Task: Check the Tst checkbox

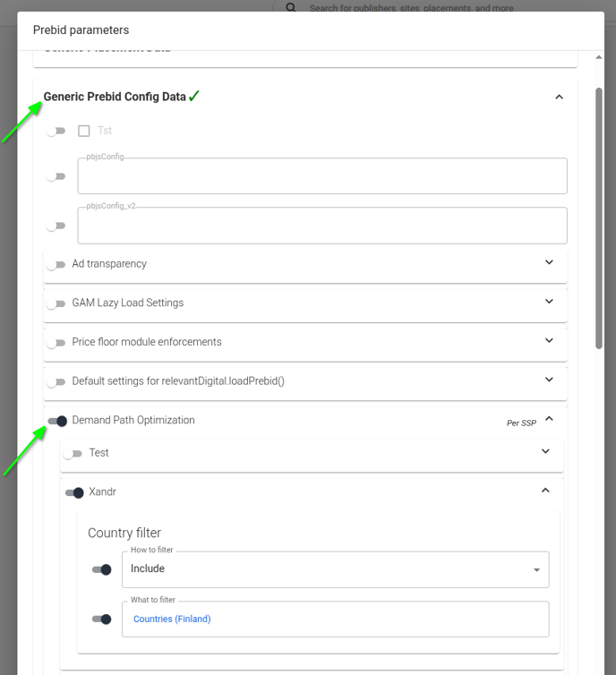Action: pyautogui.click(x=84, y=131)
